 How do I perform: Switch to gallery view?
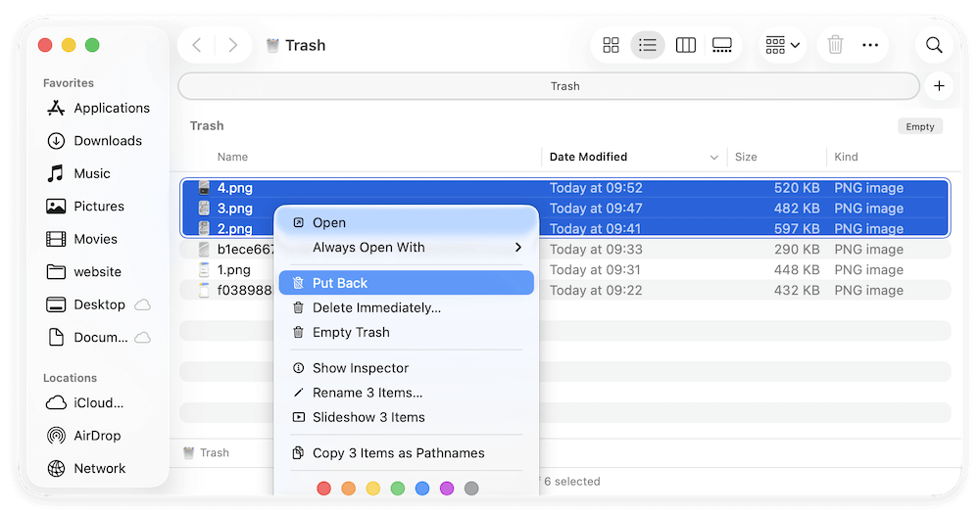722,45
